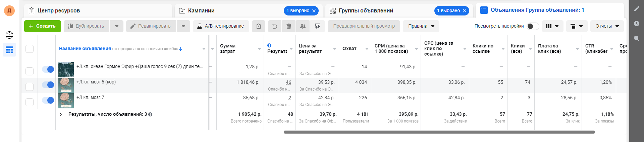Click the "A/B-тестирование" button
The image size is (644, 142).
(221, 26)
